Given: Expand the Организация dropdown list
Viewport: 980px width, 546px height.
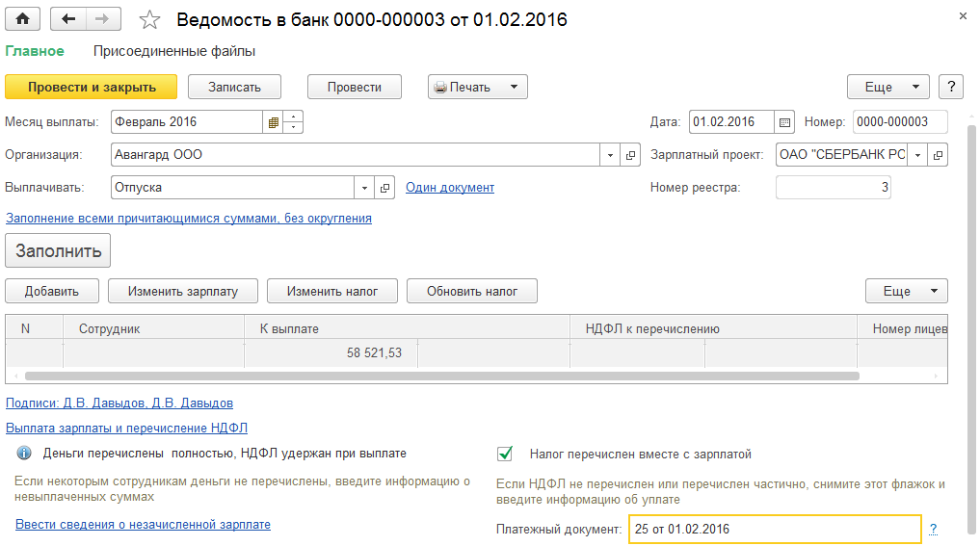Looking at the screenshot, I should pos(611,155).
